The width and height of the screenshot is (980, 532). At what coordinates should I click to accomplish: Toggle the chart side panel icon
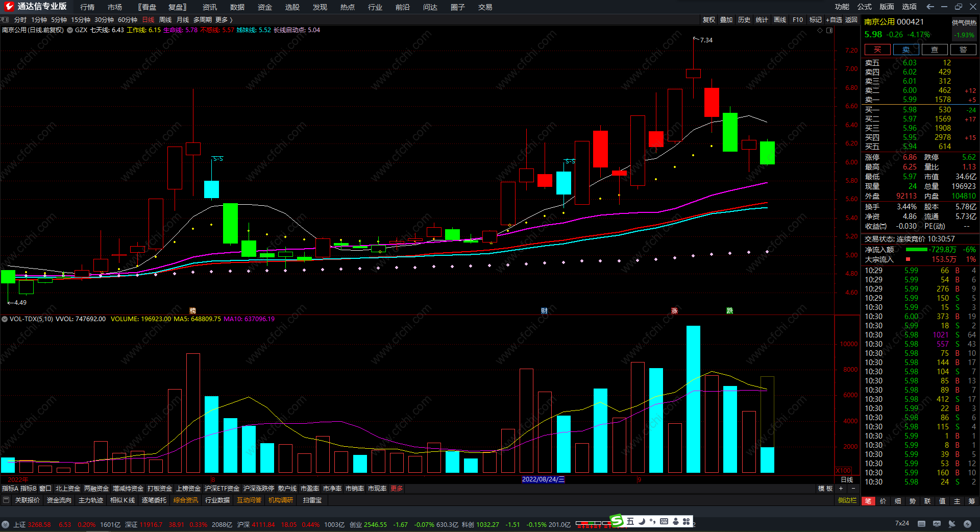point(829,30)
